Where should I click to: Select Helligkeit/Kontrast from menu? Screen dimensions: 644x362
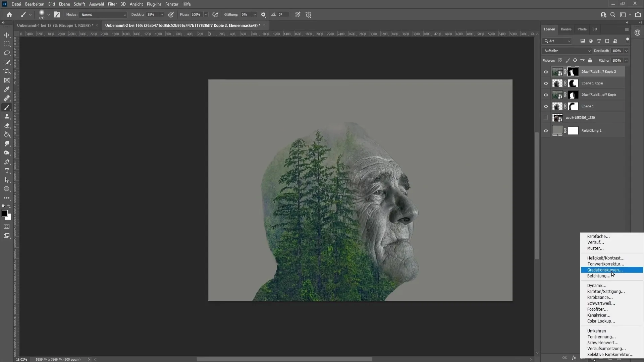click(605, 258)
